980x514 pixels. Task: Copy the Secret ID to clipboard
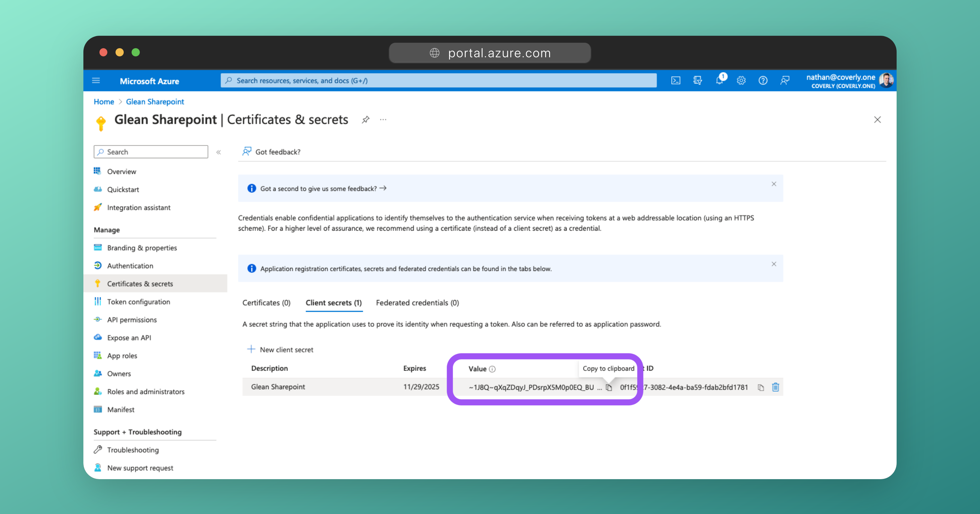[760, 387]
